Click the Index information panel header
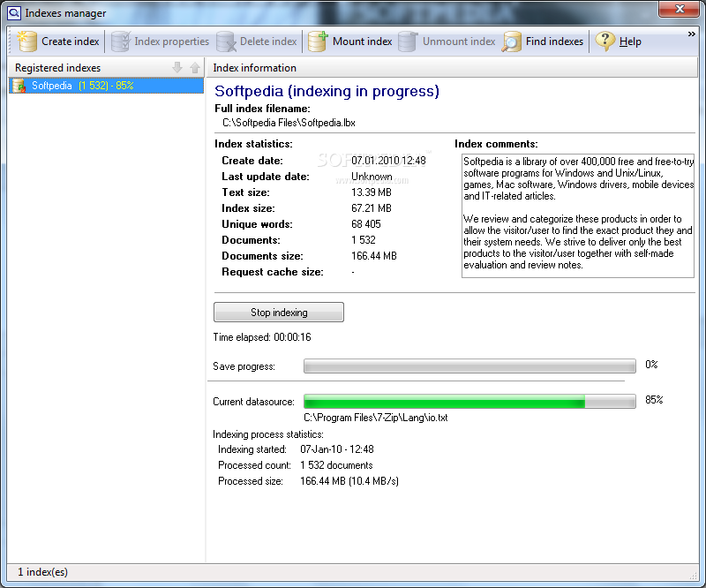 click(453, 68)
